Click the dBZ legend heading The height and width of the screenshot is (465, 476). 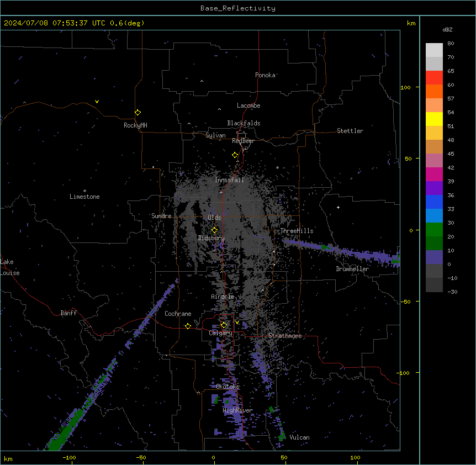(x=447, y=30)
